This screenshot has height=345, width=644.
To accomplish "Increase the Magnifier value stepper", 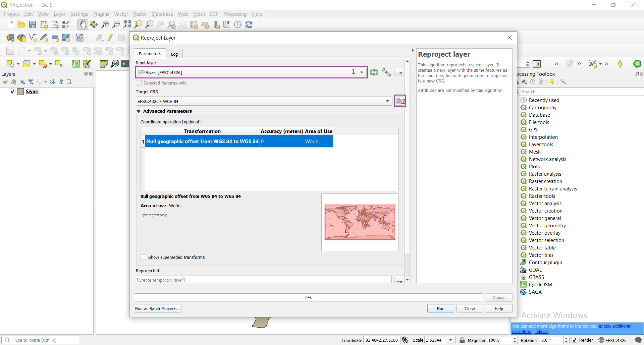I will pyautogui.click(x=515, y=338).
